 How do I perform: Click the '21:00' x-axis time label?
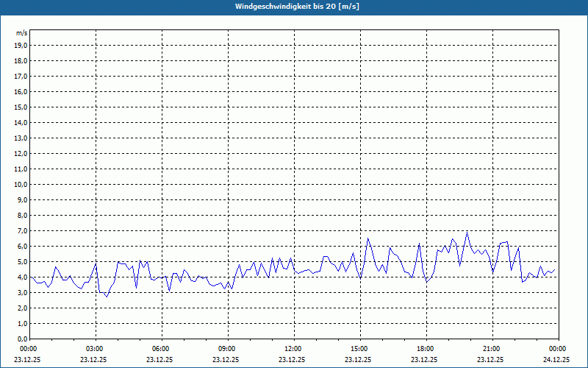(x=492, y=349)
